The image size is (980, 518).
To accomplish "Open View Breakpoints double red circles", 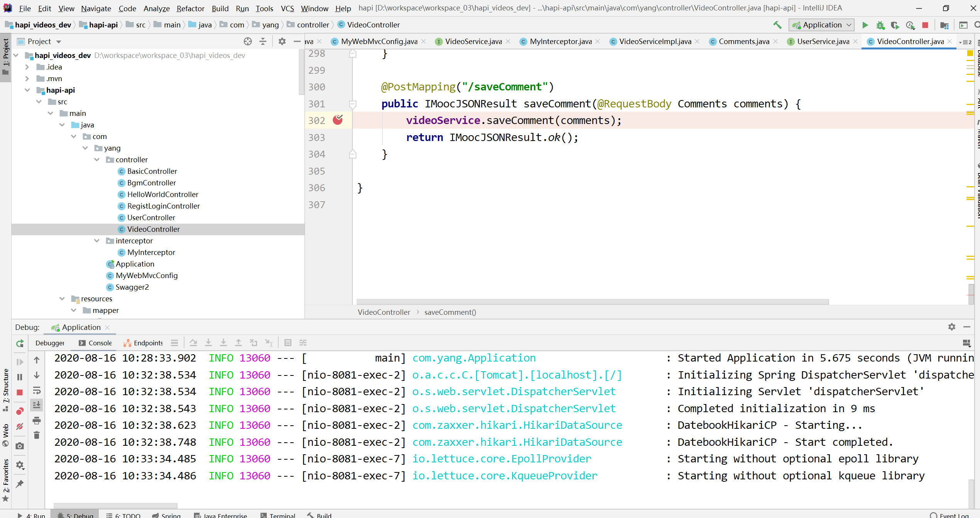I will point(20,411).
